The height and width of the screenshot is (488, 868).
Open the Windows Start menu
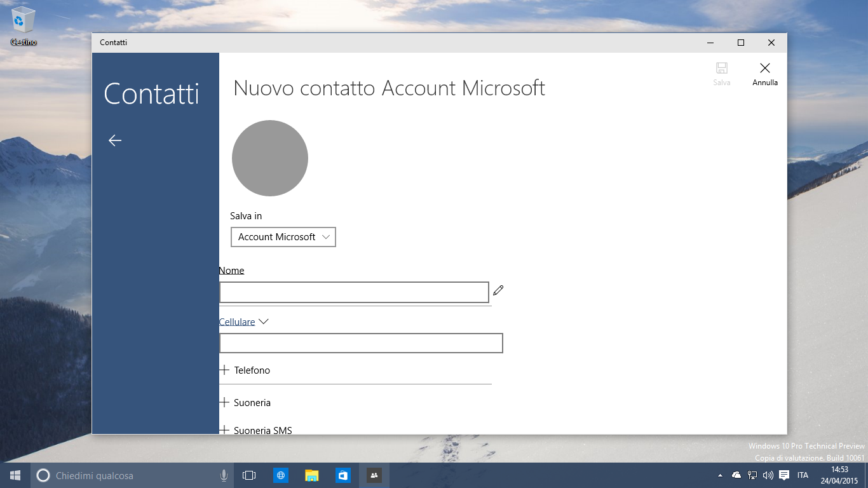[15, 475]
